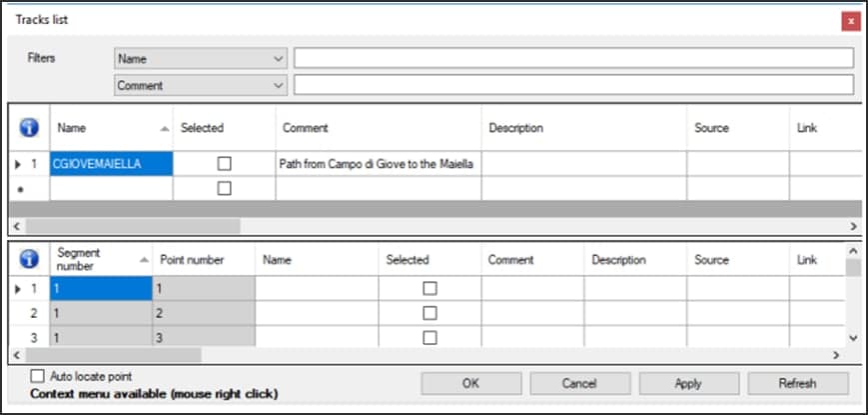868x415 pixels.
Task: Check the Selected box for point 2
Action: point(430,313)
